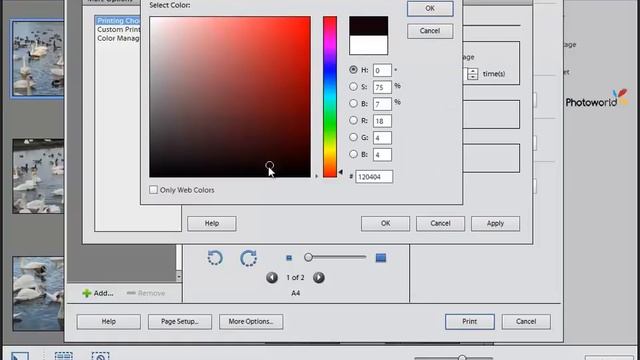Click Cancel in the Select Color dialog

[x=430, y=31]
